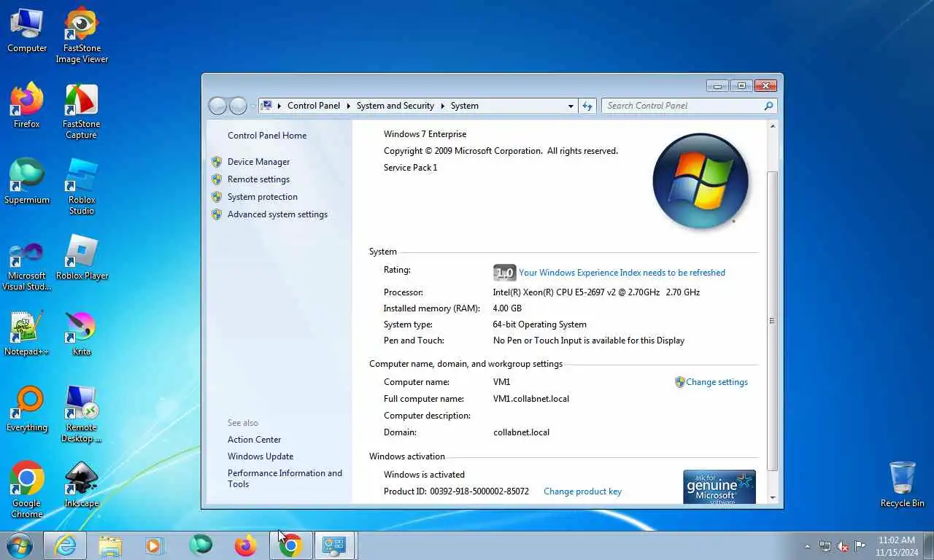Image resolution: width=934 pixels, height=560 pixels.
Task: Open Action Center link
Action: click(x=254, y=440)
